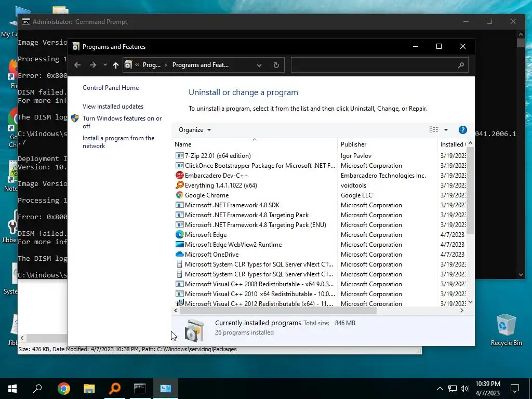This screenshot has width=532, height=399.
Task: Open the network tray icon
Action: [x=453, y=389]
